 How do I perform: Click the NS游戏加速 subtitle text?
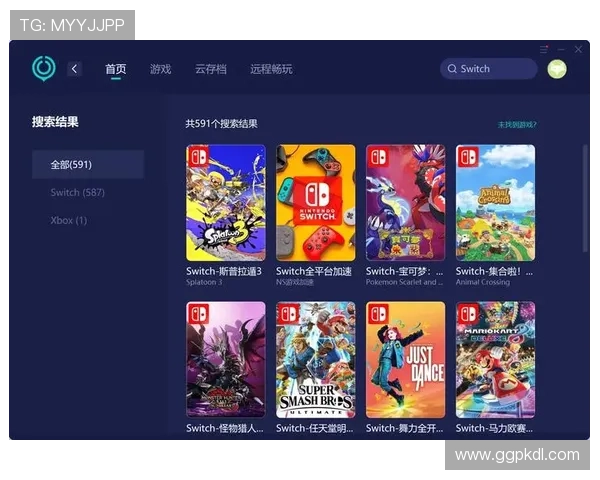pos(295,282)
